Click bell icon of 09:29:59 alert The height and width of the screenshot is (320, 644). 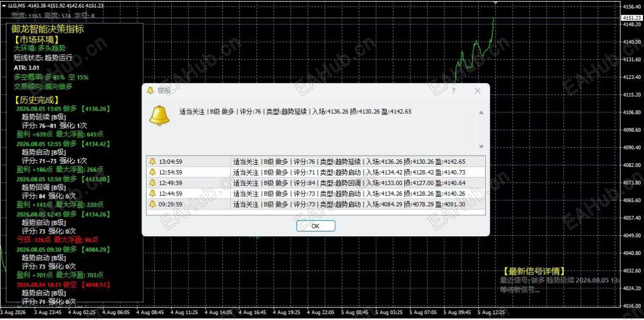coord(152,205)
